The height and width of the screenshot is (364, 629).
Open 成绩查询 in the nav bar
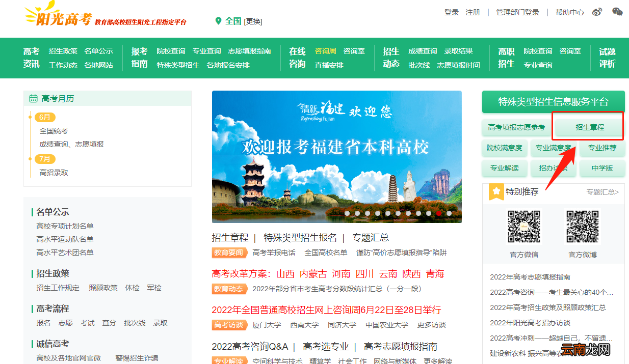[423, 51]
